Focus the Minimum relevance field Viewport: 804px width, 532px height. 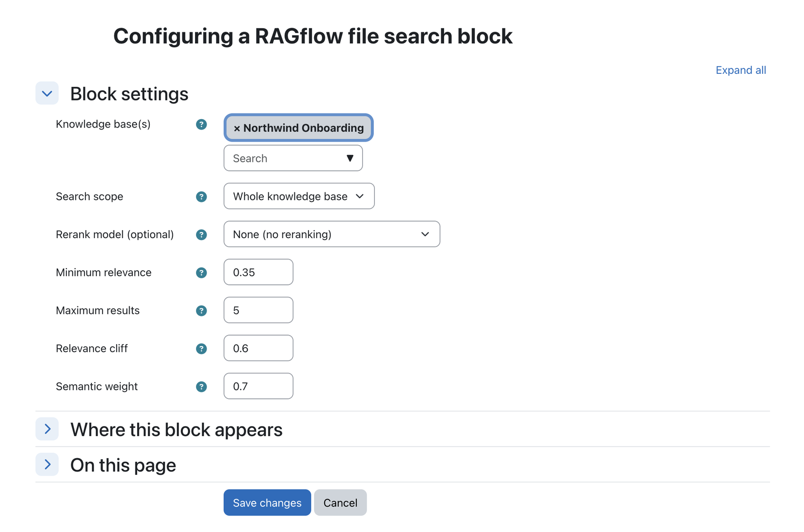pos(258,272)
